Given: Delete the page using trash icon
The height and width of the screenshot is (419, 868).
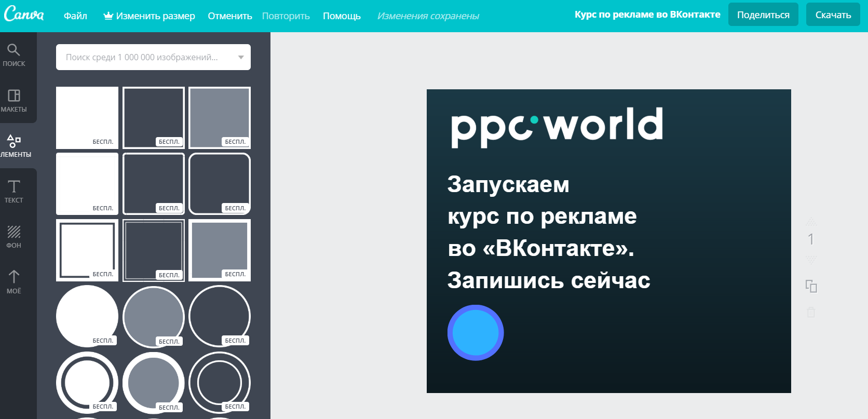Looking at the screenshot, I should click(811, 312).
